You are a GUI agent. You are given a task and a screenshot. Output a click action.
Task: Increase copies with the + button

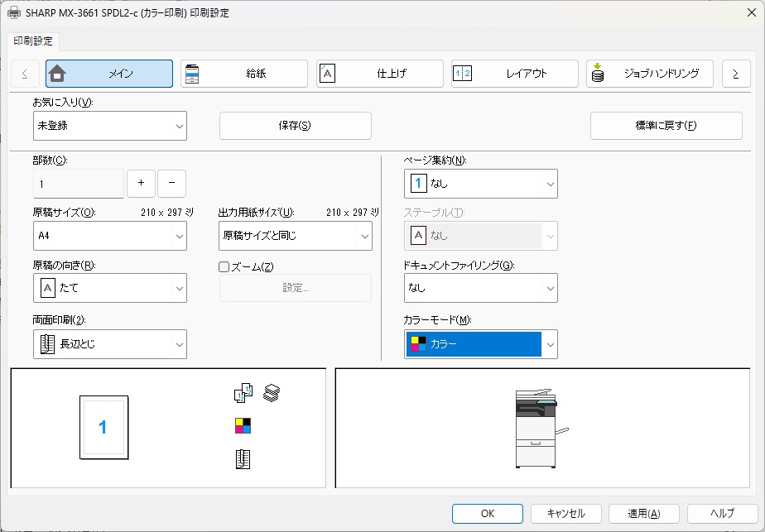point(141,183)
